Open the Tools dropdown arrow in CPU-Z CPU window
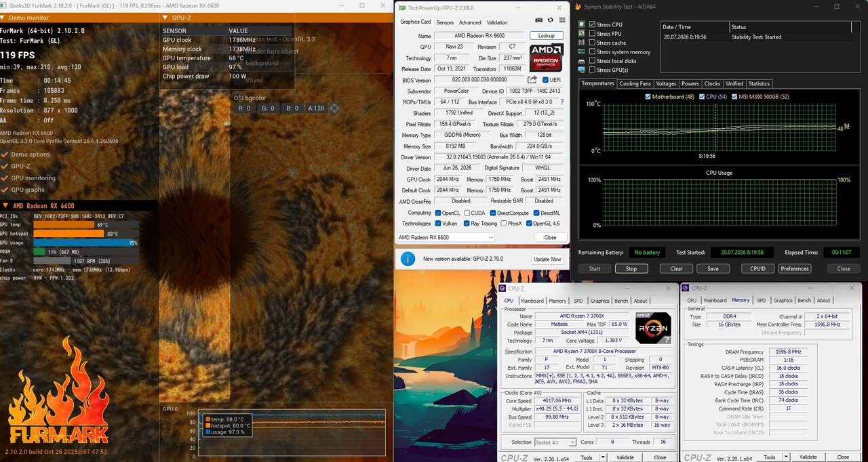This screenshot has width=868, height=462. pos(602,457)
